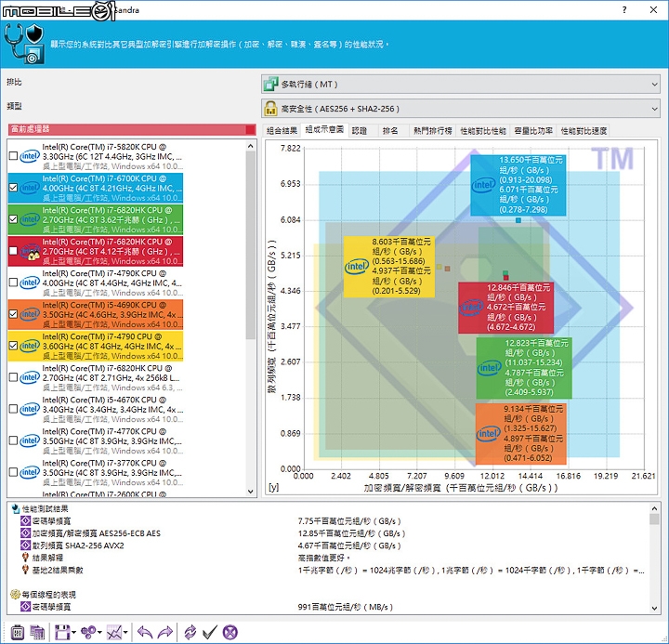Click the diamond icon beside AES256-ECB AES row
669x644 pixels.
(x=26, y=533)
